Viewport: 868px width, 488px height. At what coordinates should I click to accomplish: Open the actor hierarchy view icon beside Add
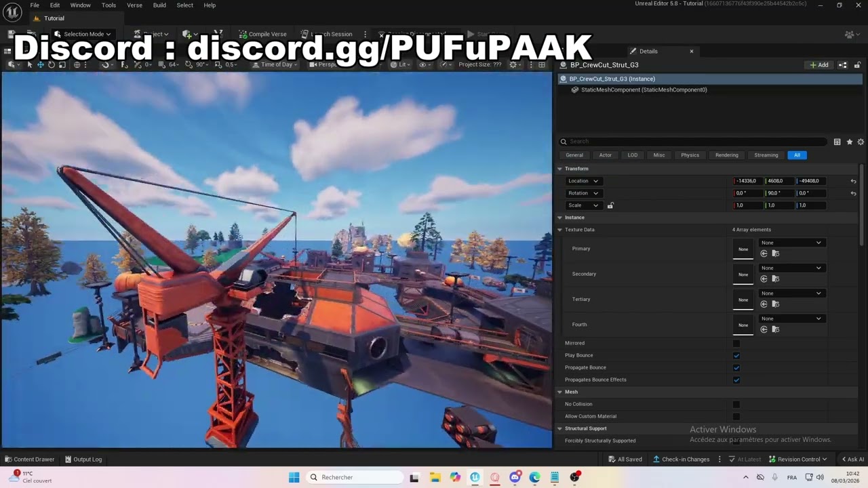[843, 65]
